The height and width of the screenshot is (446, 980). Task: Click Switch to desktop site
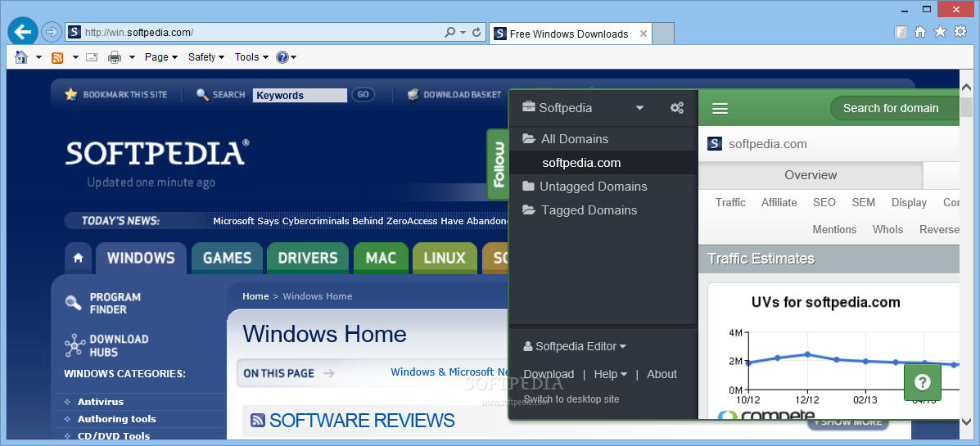coord(571,399)
